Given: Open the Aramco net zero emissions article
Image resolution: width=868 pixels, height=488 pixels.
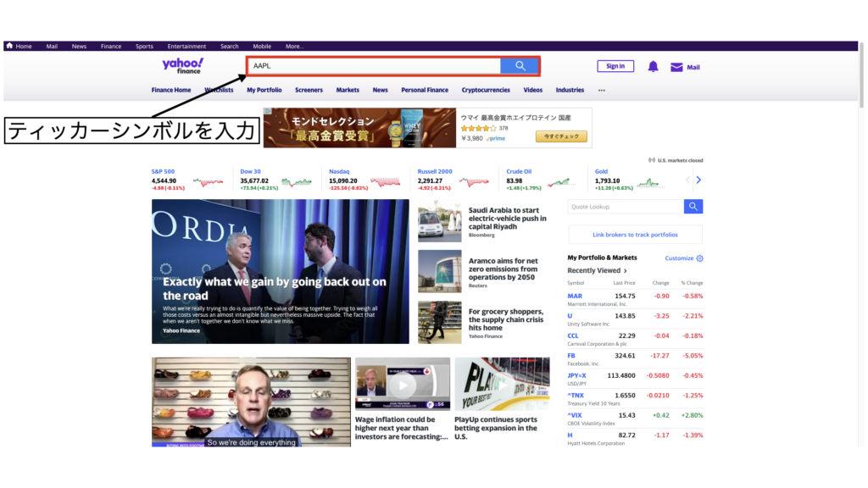Looking at the screenshot, I should pyautogui.click(x=504, y=269).
